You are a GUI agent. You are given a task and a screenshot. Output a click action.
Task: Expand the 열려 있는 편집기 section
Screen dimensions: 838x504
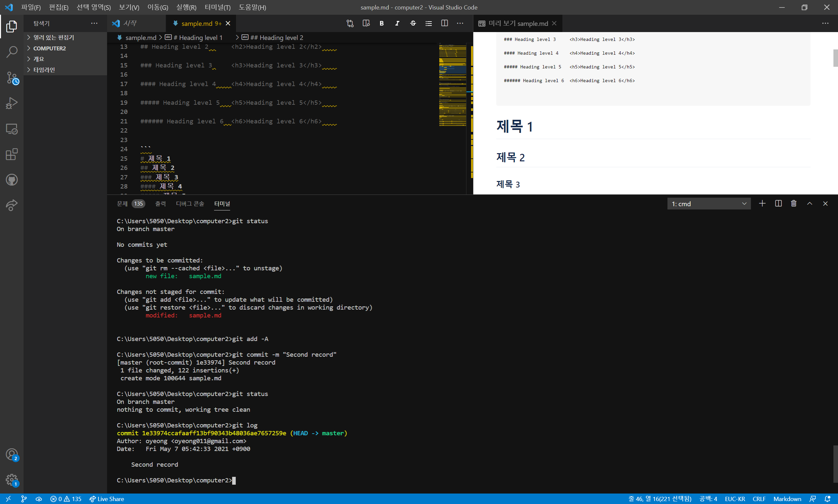point(65,37)
